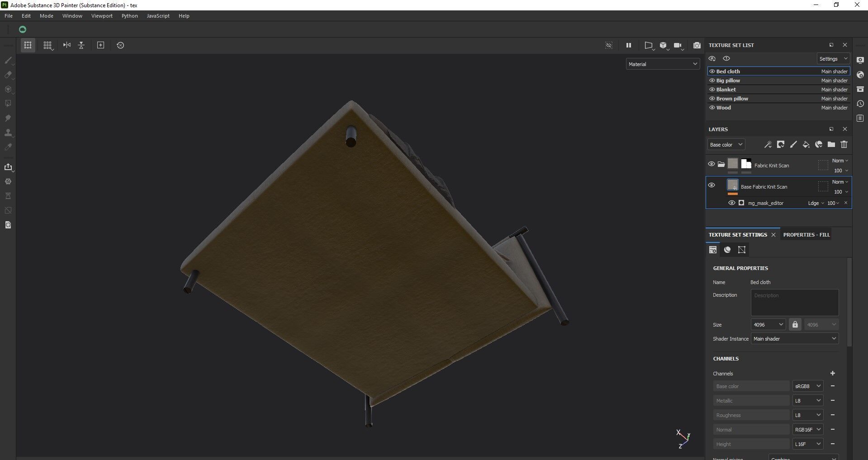Take a viewport screenshot with camera icon
This screenshot has width=868, height=460.
tap(697, 45)
